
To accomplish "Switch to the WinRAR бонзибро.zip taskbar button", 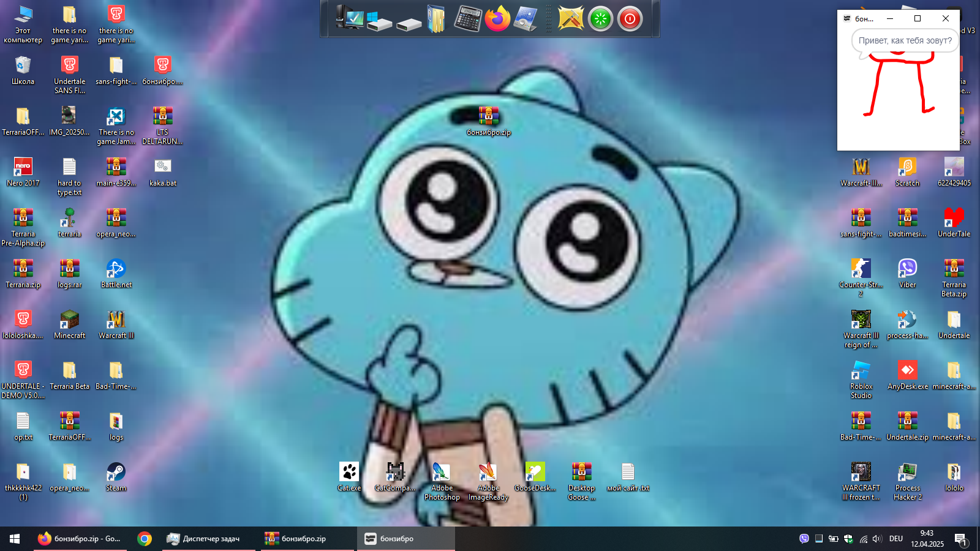I will 307,539.
